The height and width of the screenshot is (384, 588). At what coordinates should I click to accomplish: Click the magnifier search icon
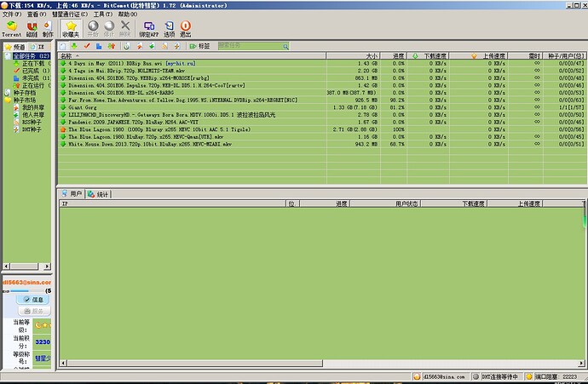click(x=285, y=47)
